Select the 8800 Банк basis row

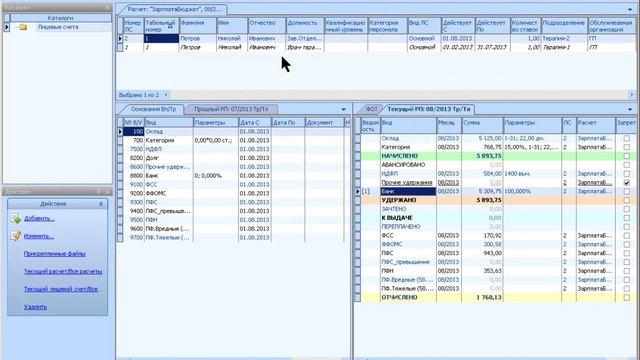(x=233, y=176)
